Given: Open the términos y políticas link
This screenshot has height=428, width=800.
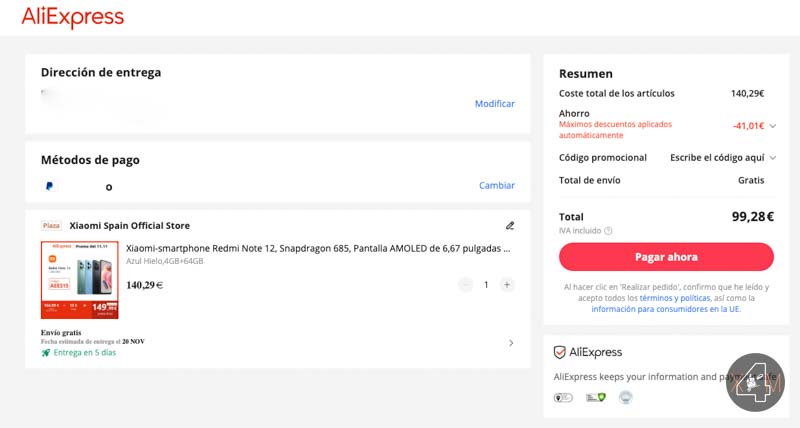Looking at the screenshot, I should [674, 298].
